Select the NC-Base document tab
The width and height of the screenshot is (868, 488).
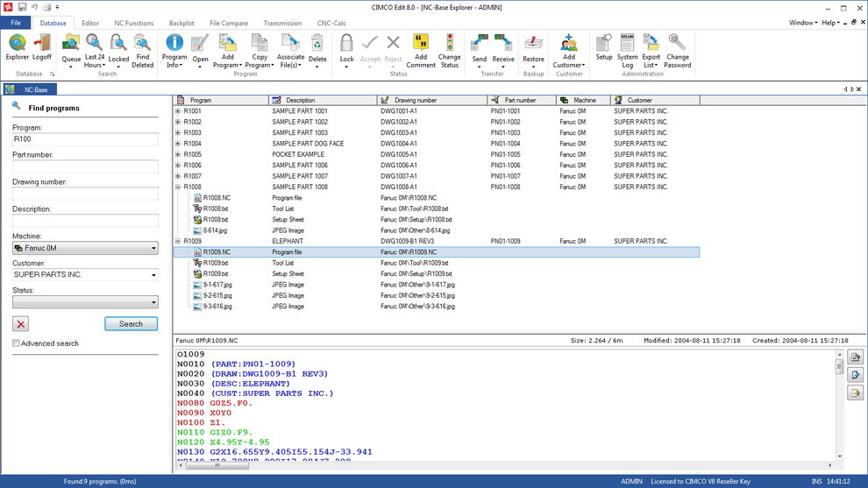[x=30, y=89]
